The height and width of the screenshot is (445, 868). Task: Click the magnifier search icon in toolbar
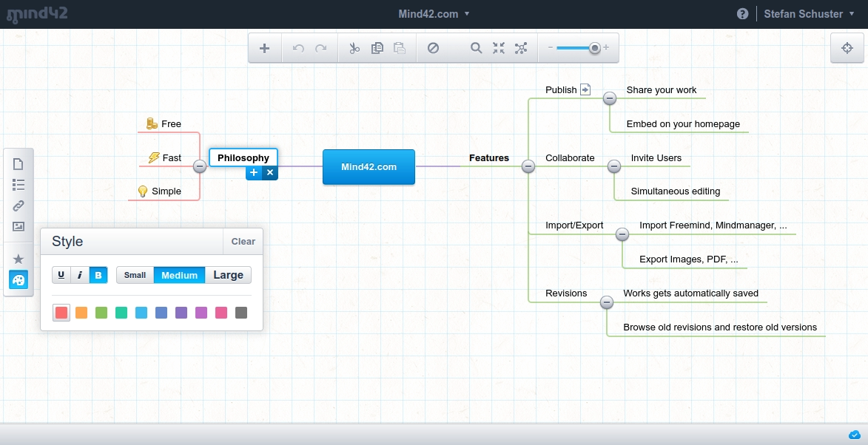click(x=477, y=48)
